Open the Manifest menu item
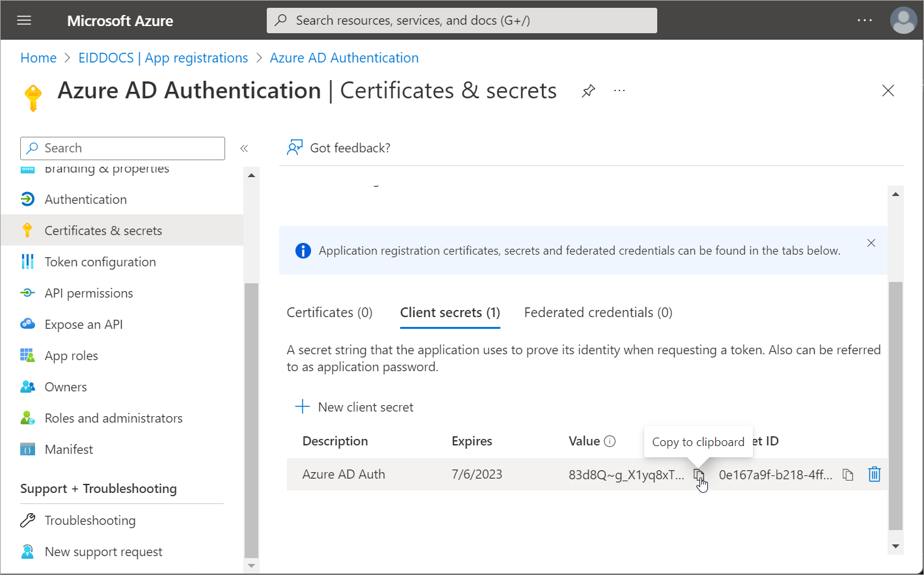This screenshot has width=924, height=575. pos(68,449)
